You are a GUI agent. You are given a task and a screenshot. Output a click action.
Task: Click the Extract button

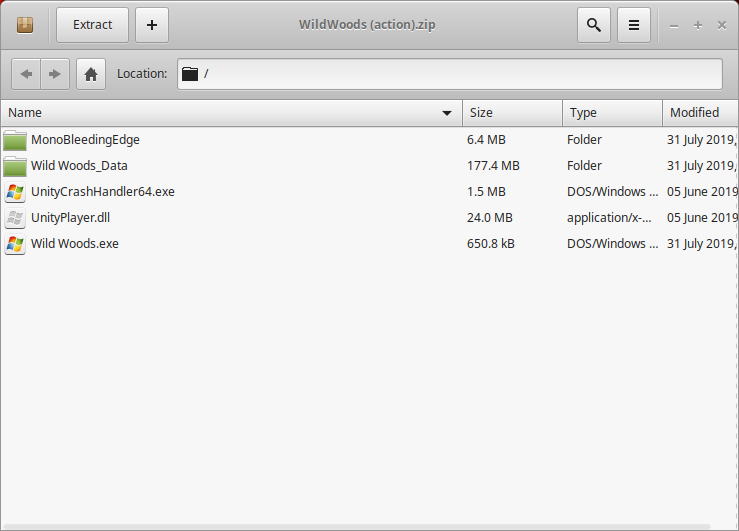pos(92,25)
